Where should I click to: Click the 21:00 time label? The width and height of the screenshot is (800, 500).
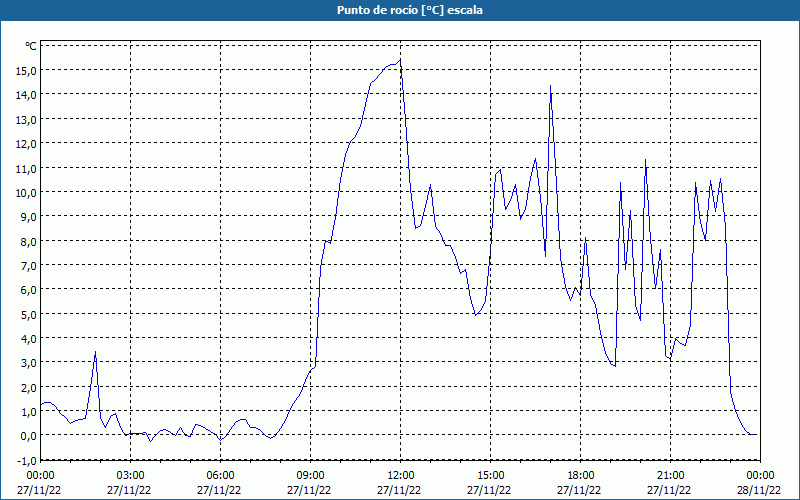(x=670, y=476)
